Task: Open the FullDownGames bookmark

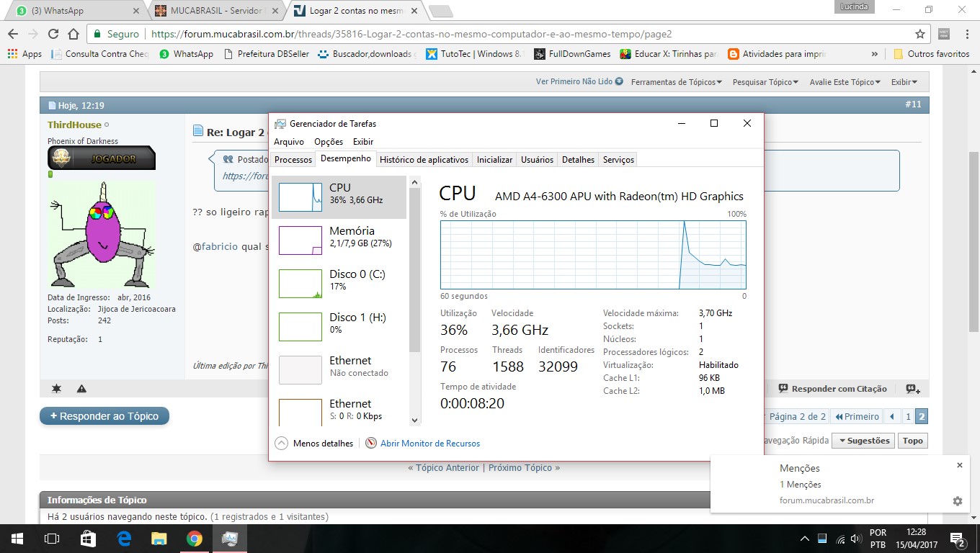Action: tap(573, 54)
